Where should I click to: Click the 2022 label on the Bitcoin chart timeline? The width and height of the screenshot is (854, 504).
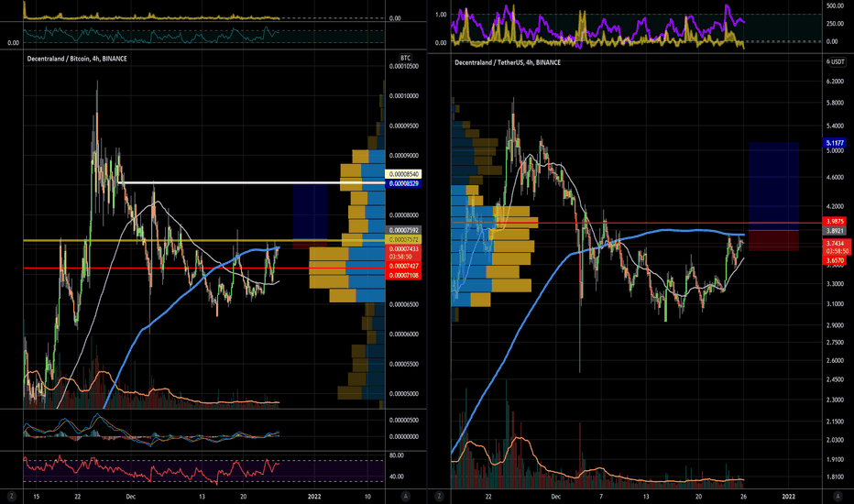pyautogui.click(x=314, y=497)
